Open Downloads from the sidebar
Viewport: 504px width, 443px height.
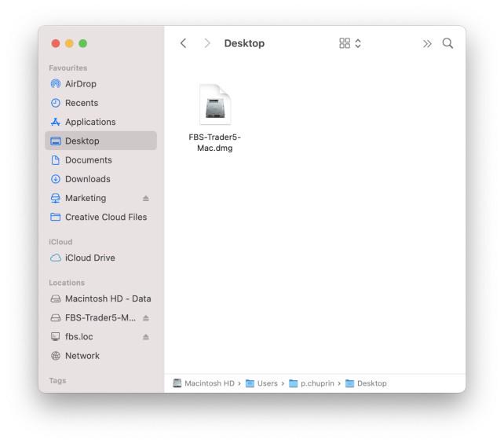coord(87,179)
